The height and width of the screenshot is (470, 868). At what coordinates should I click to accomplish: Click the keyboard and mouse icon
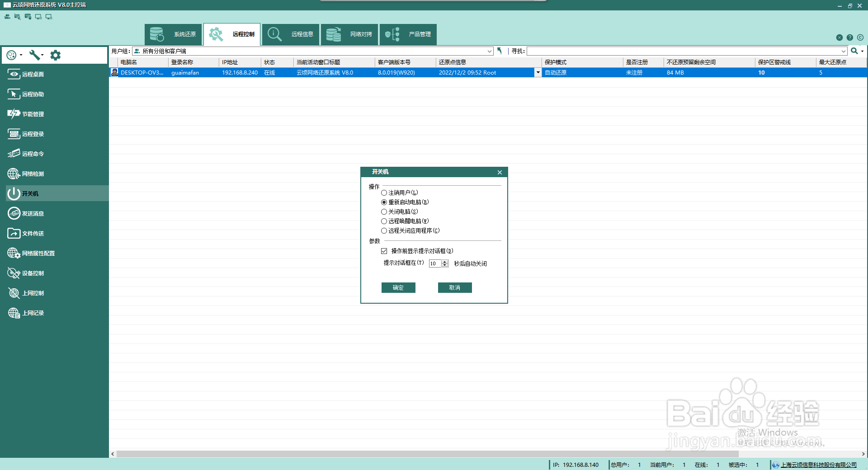click(x=28, y=17)
